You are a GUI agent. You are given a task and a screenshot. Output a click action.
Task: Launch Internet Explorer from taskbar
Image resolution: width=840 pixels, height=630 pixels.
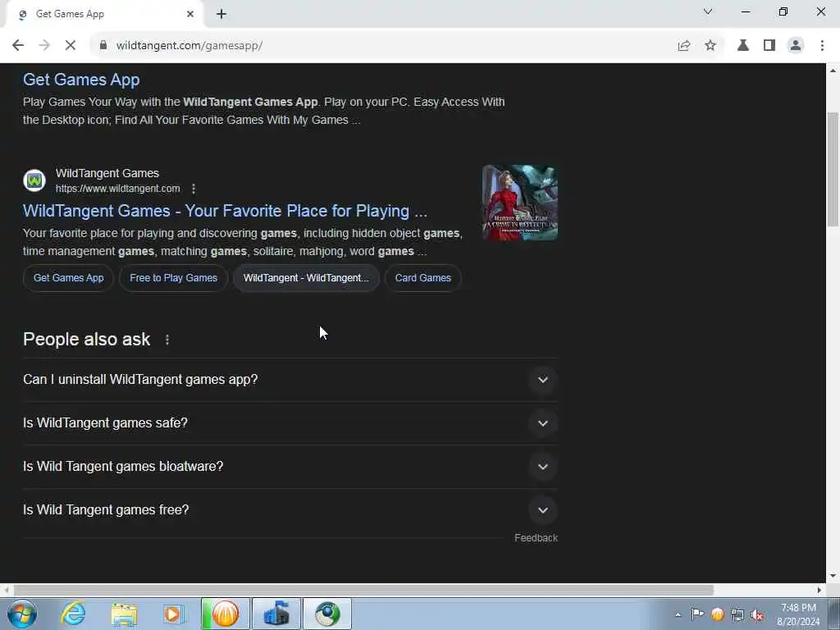(x=73, y=614)
